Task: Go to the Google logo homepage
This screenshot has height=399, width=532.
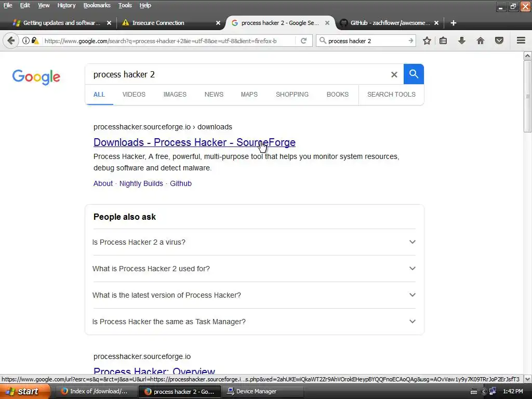Action: [x=36, y=77]
